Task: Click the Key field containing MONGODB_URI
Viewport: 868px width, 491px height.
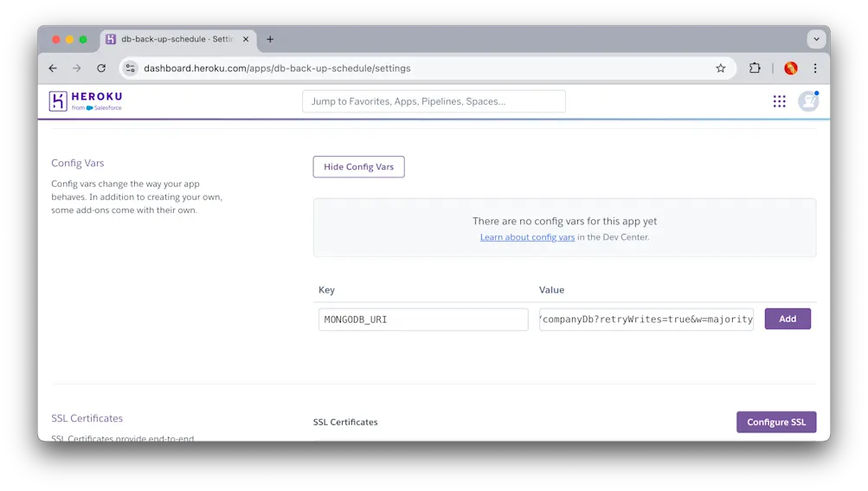Action: (423, 320)
